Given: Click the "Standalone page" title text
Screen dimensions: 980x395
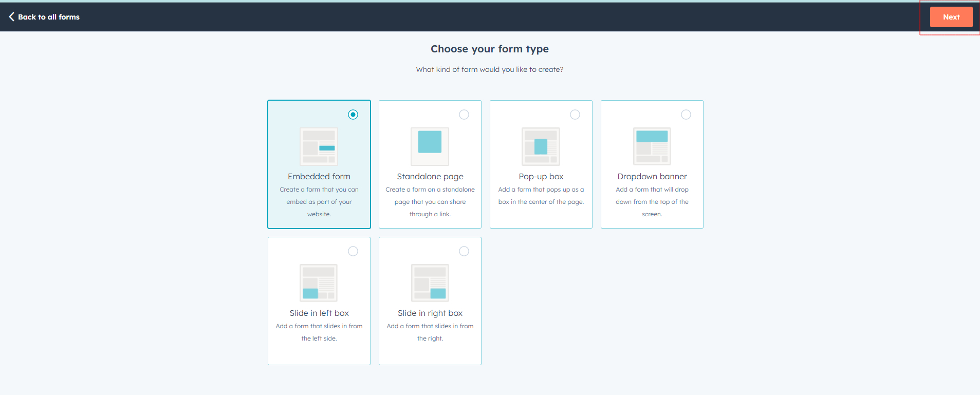Looking at the screenshot, I should coord(430,177).
